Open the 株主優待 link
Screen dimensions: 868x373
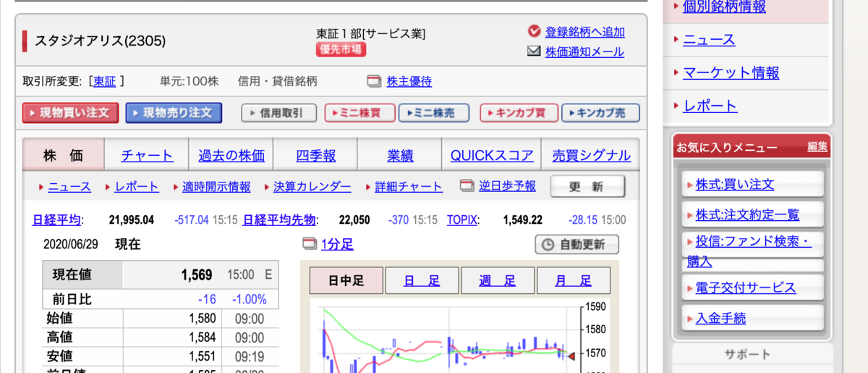pos(409,81)
